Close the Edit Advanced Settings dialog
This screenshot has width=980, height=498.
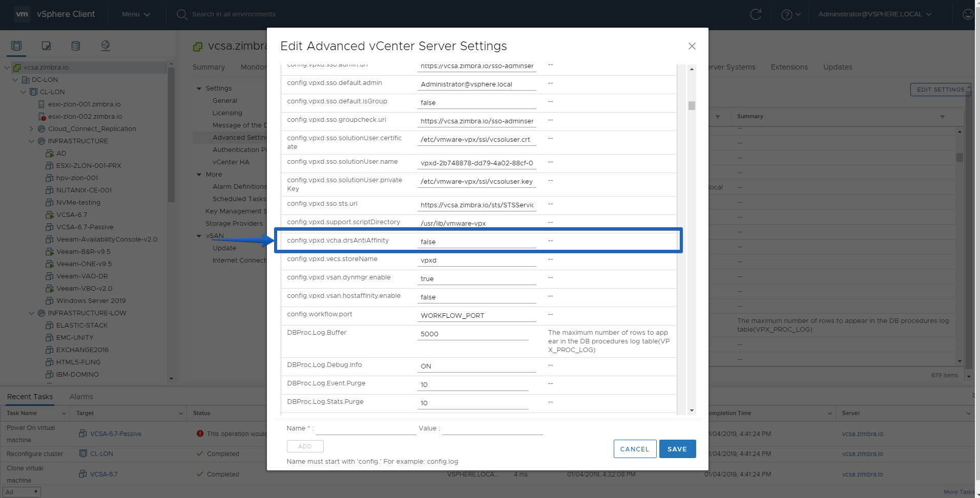[692, 46]
